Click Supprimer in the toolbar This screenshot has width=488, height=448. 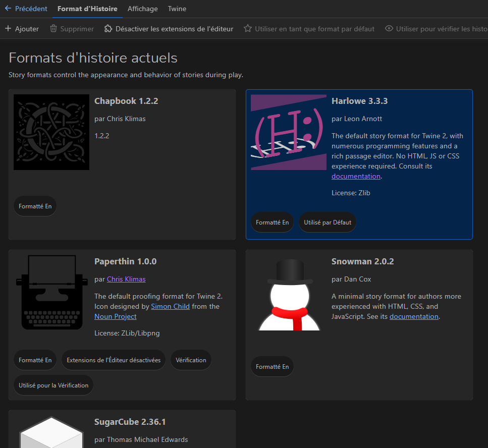(x=72, y=29)
